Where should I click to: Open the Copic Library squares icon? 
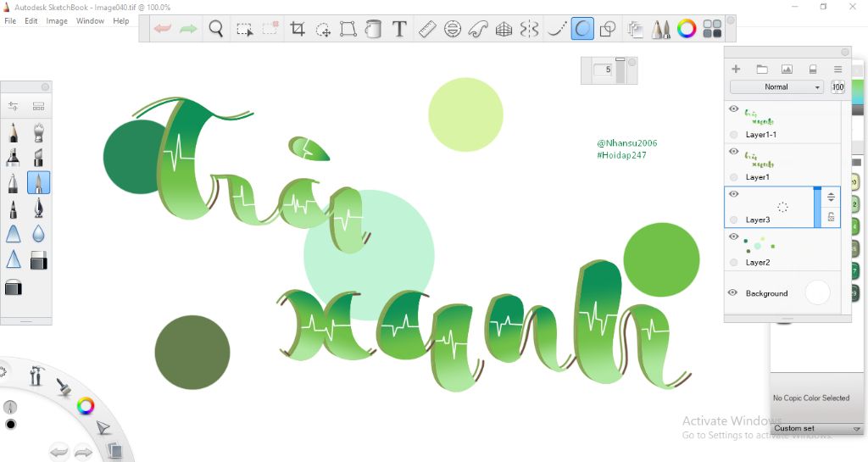click(x=712, y=29)
